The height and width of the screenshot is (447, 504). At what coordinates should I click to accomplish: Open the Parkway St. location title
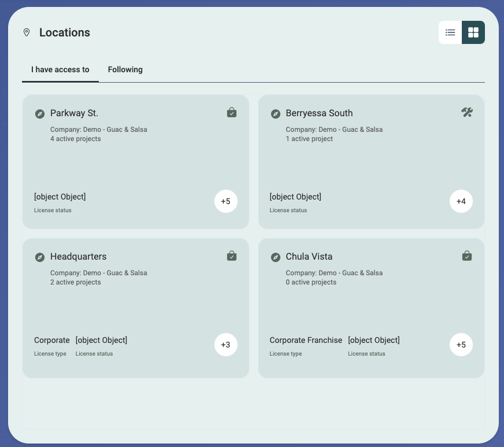[x=74, y=113]
